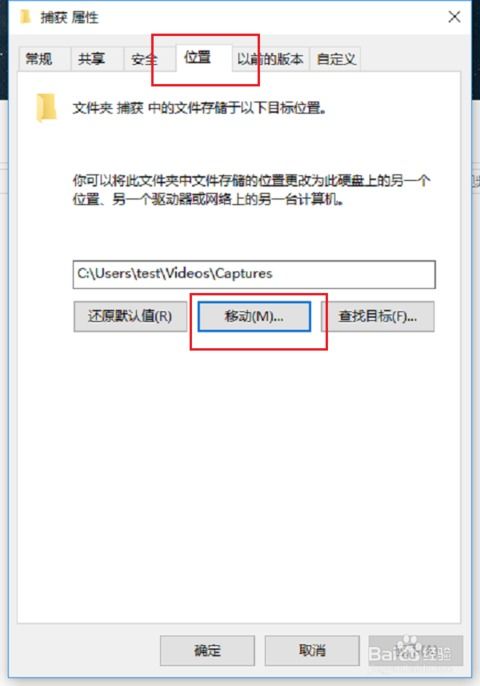
Task: Click the 还原默认值(R) button
Action: coord(130,316)
